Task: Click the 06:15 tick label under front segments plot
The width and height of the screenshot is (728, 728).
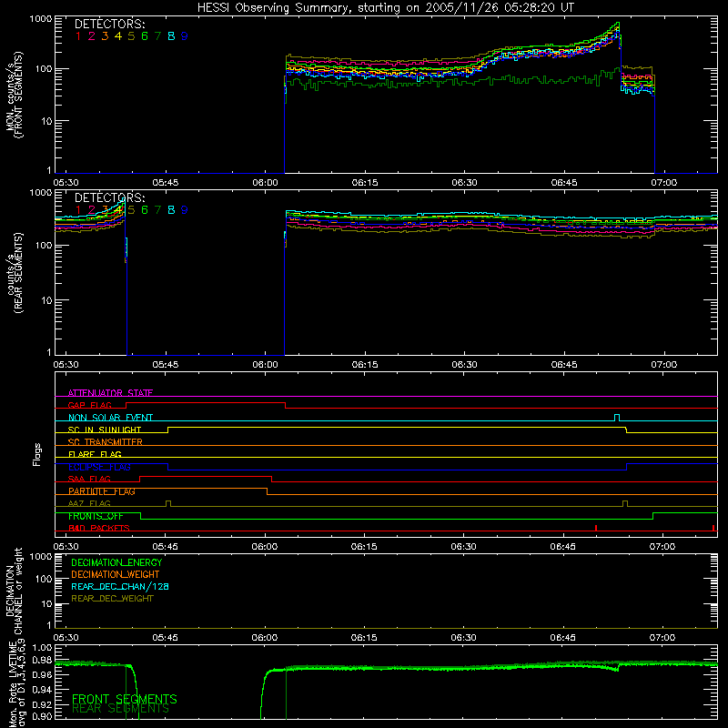Action: point(365,183)
